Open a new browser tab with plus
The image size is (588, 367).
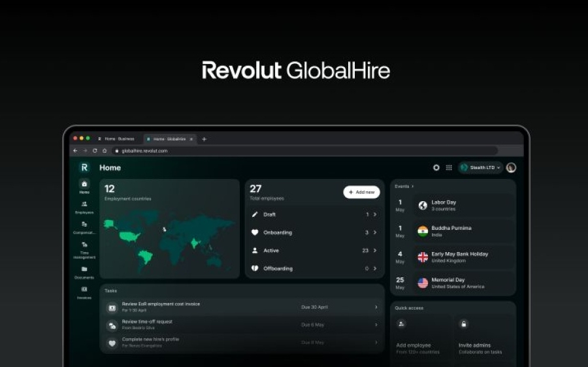[204, 139]
